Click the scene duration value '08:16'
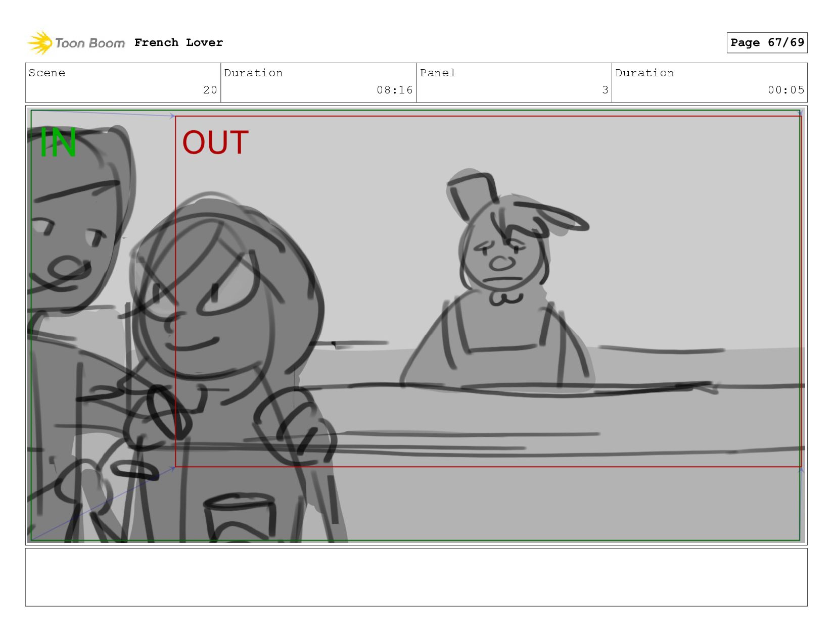The width and height of the screenshot is (834, 644). pyautogui.click(x=395, y=90)
